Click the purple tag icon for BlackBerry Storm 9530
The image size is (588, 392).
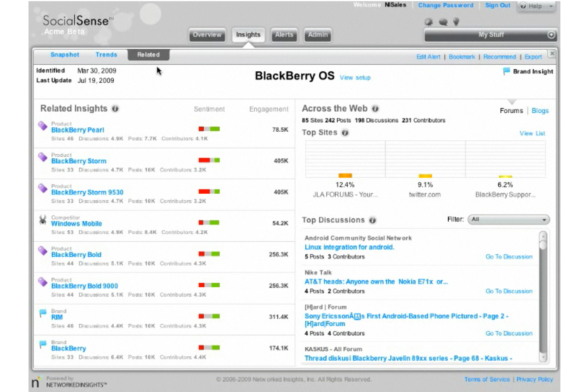[x=43, y=188]
